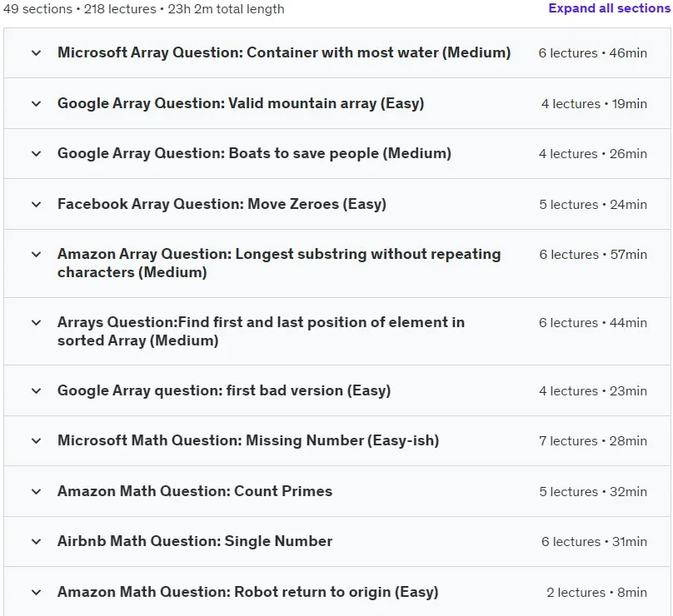Open Amazon Math Question: Count Primes title
This screenshot has height=616, width=673.
click(195, 491)
